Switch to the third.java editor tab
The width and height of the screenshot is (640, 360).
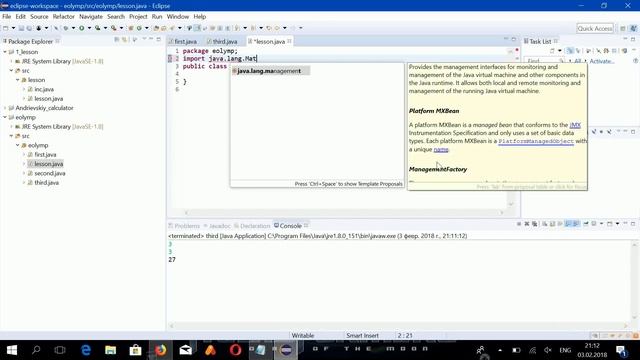222,41
